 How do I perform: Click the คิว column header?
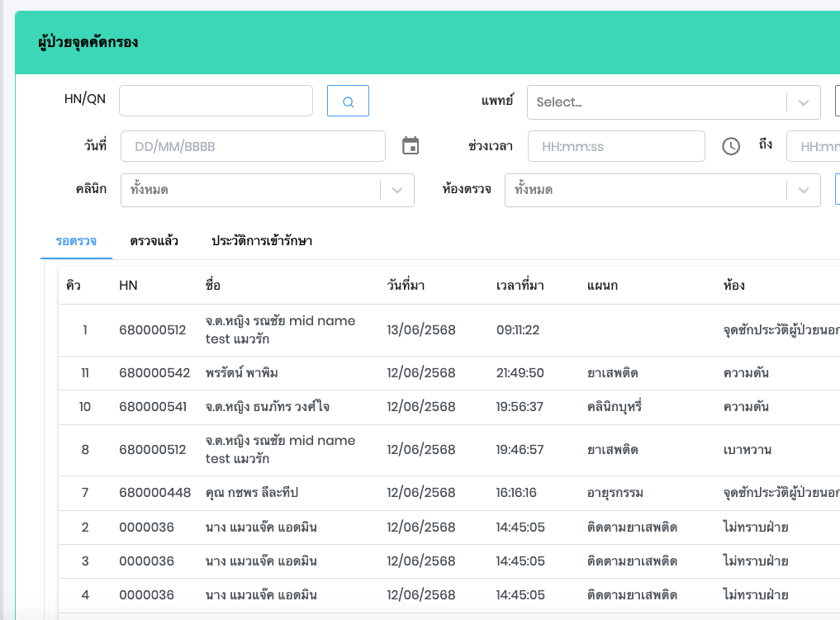pyautogui.click(x=74, y=286)
